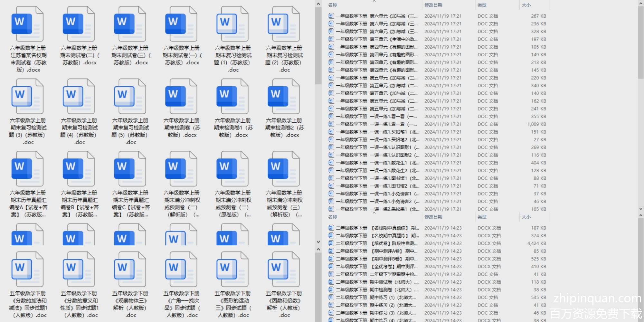This screenshot has height=322, width=644.
Task: Click the sort chevron above lower 名称 column
Action: [x=374, y=213]
